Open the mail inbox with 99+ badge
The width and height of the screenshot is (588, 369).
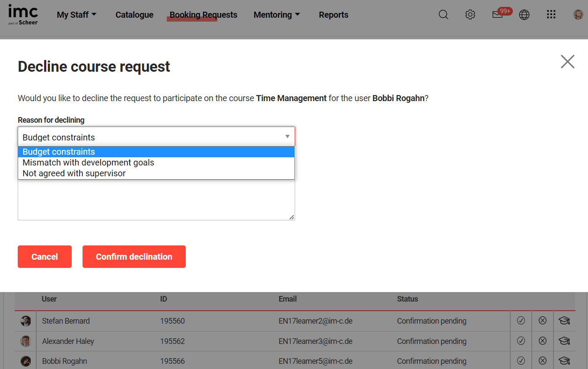(497, 15)
